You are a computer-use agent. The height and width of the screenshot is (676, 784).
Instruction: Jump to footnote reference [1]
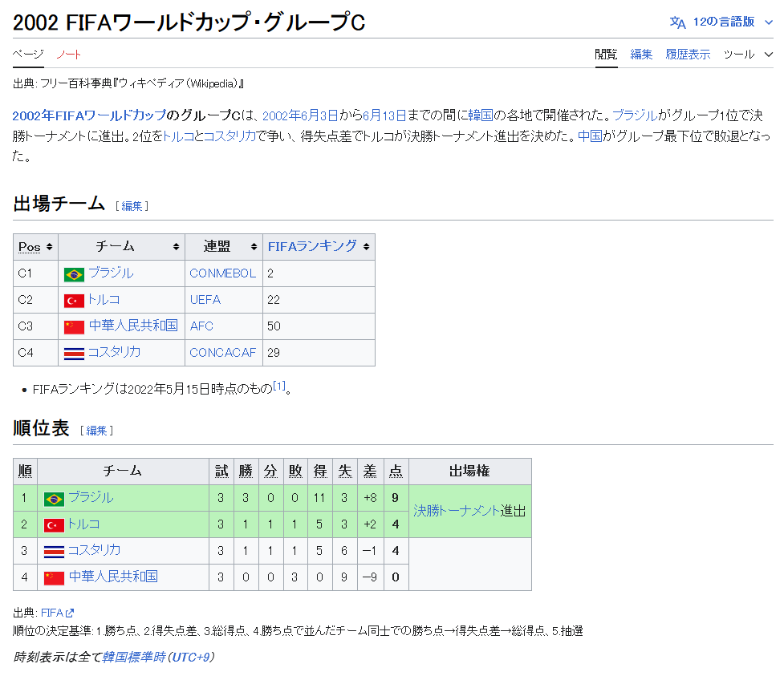click(x=279, y=386)
